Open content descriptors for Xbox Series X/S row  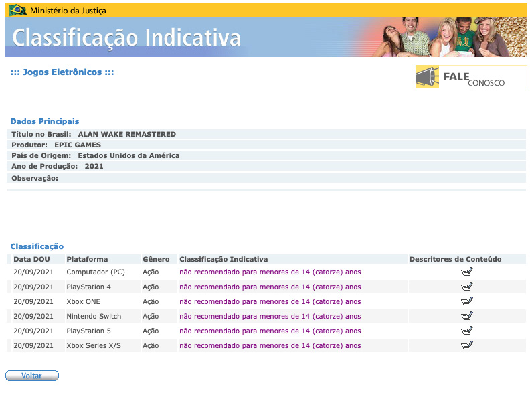[467, 345]
